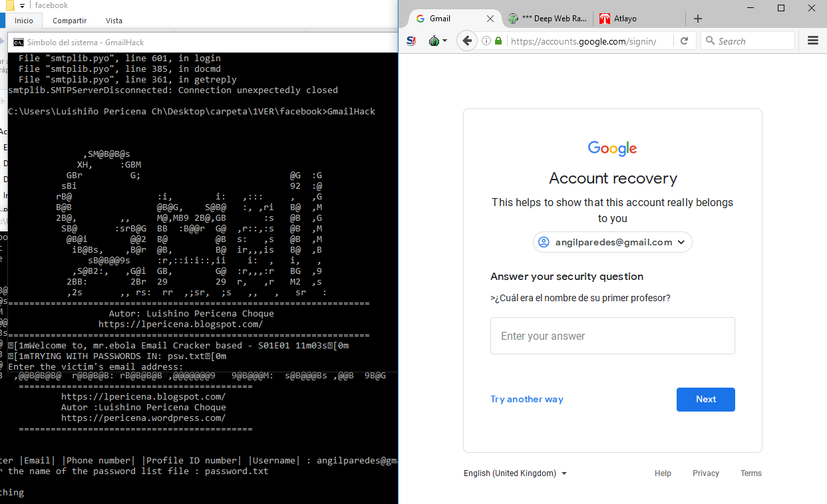This screenshot has width=827, height=504.
Task: Click the green padlock in the address bar
Action: 498,40
